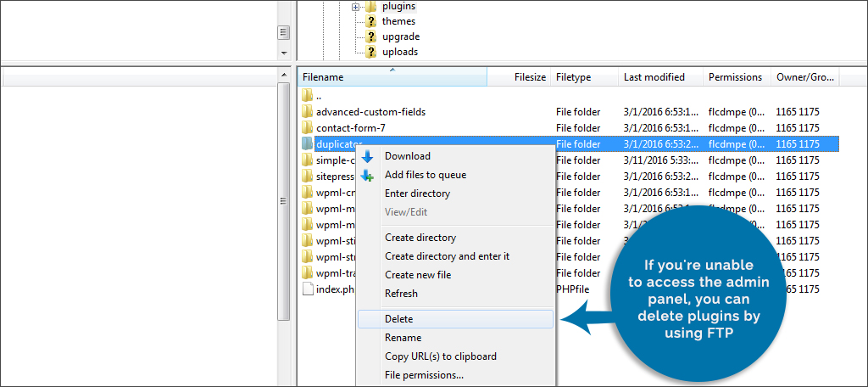868x387 pixels.
Task: Sort by Filetype column header
Action: pyautogui.click(x=585, y=77)
